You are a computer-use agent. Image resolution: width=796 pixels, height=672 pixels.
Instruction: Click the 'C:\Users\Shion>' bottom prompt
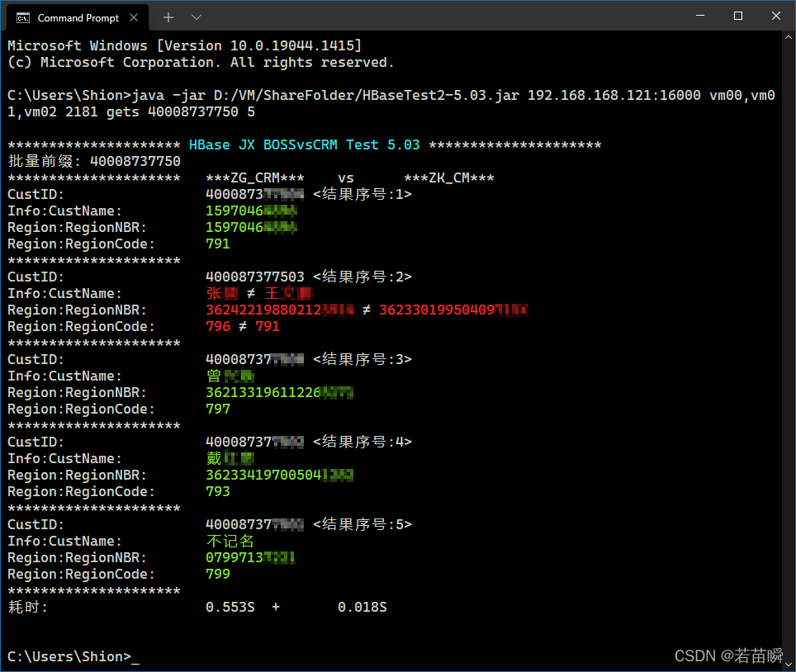[69, 657]
